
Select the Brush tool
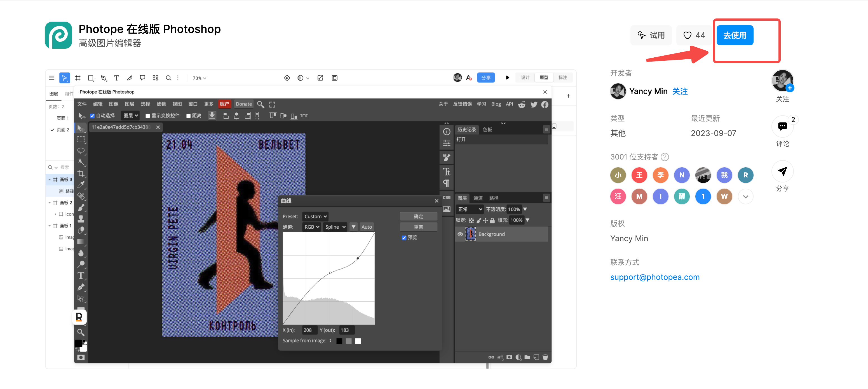click(81, 208)
